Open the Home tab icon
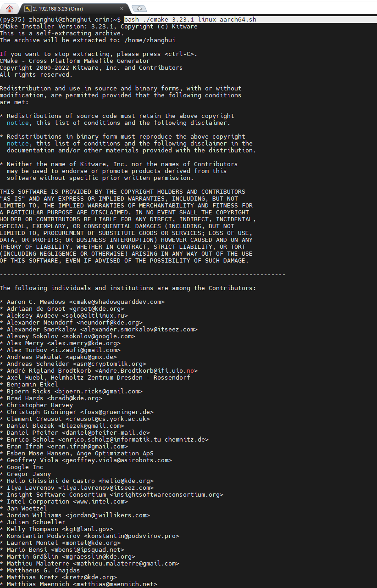 9,9
